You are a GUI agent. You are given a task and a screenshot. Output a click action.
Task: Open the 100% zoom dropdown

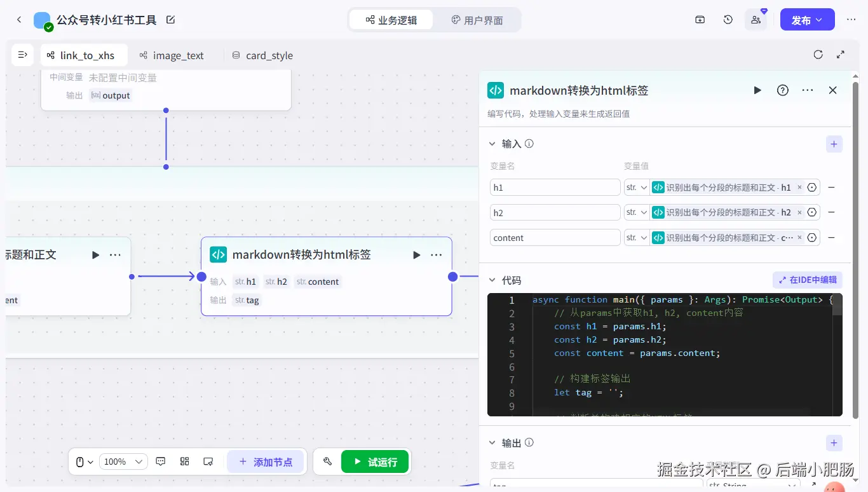coord(123,461)
